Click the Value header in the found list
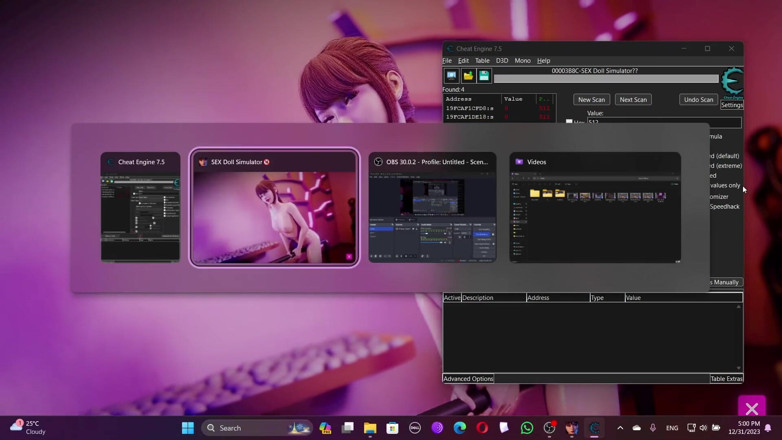782x440 pixels. tap(518, 99)
